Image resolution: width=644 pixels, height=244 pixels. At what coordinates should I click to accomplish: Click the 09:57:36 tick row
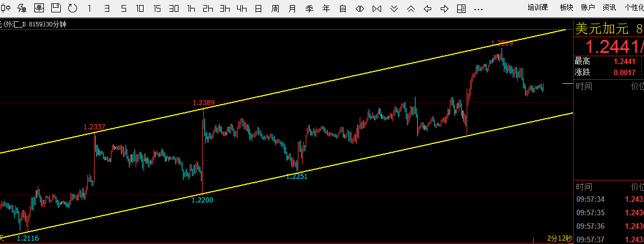pyautogui.click(x=609, y=226)
